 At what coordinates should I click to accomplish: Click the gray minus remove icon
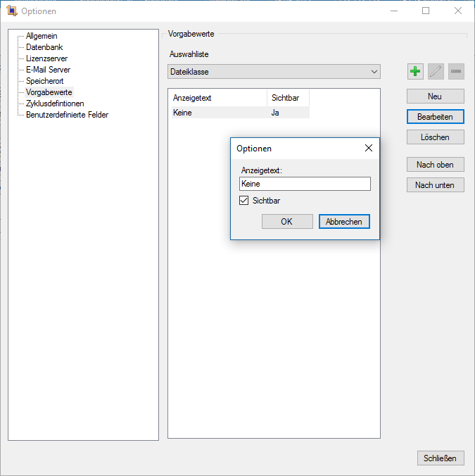(456, 71)
